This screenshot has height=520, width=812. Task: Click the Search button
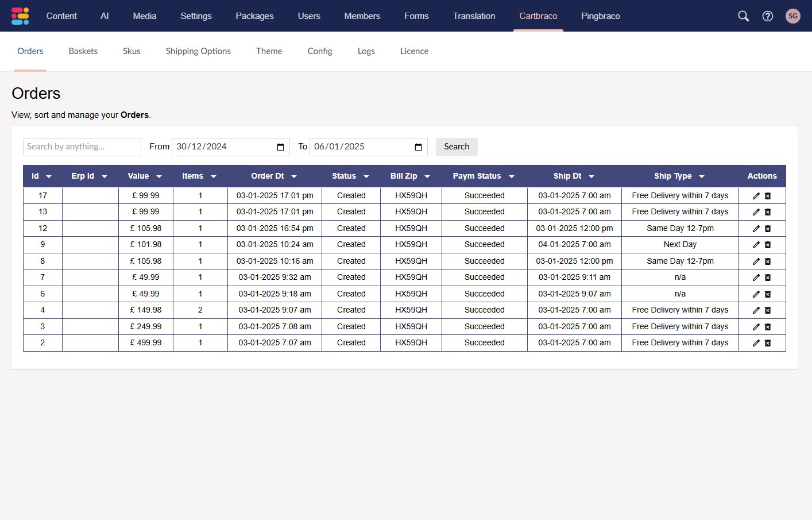coord(457,147)
